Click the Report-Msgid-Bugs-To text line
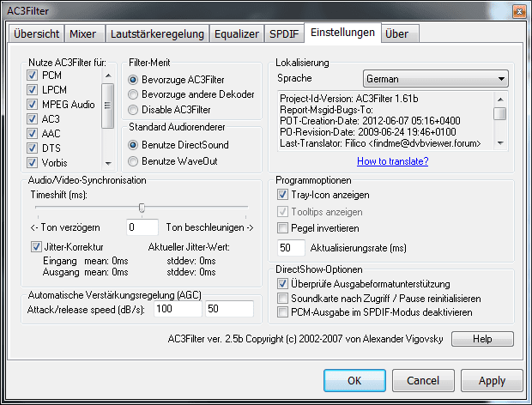Screen dimensions: 532x405 [x=326, y=110]
